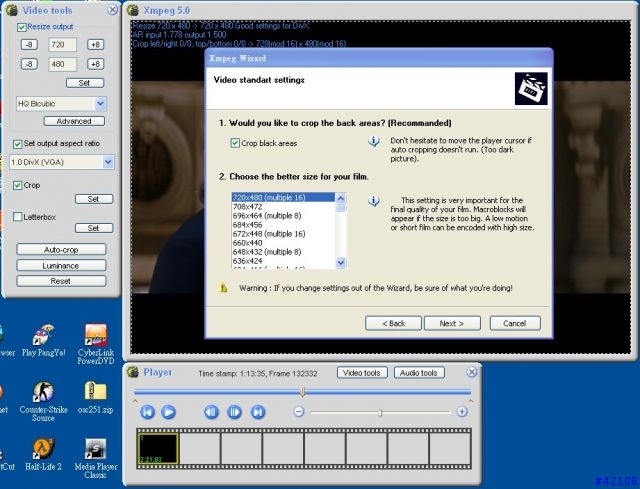Open Half-Life 2 desktop shortcut

(x=43, y=454)
